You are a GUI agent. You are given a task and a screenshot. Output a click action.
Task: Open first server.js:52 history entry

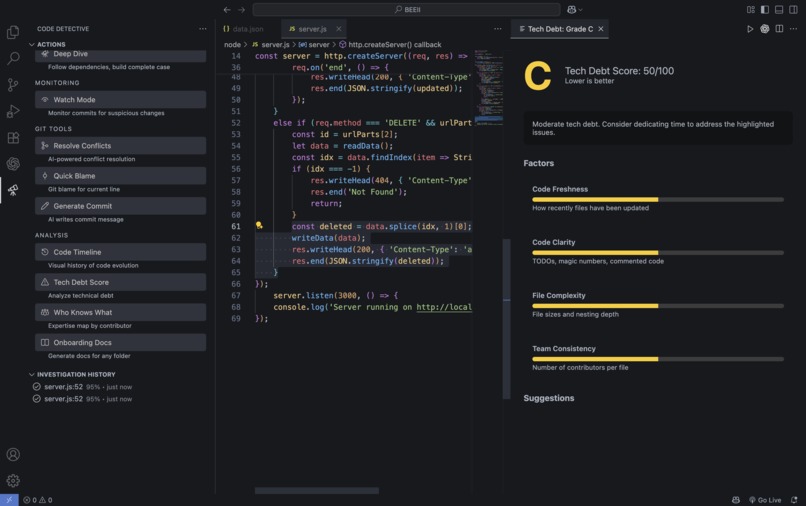pos(82,387)
